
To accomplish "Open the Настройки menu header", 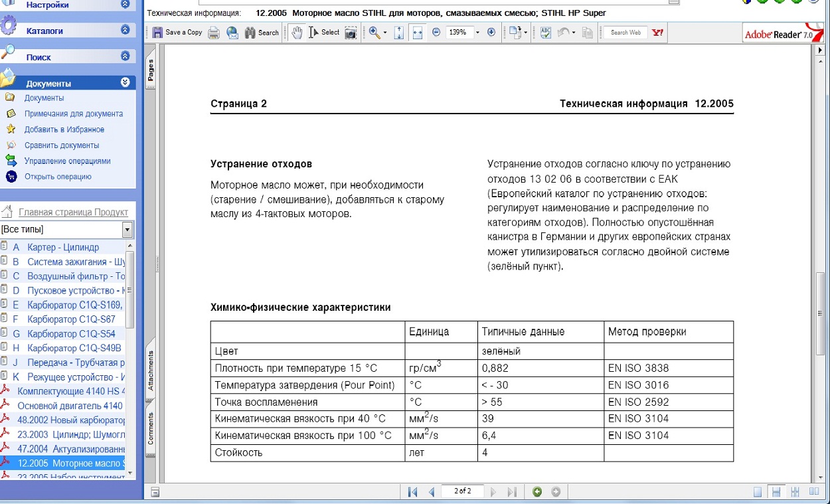I will tap(47, 5).
